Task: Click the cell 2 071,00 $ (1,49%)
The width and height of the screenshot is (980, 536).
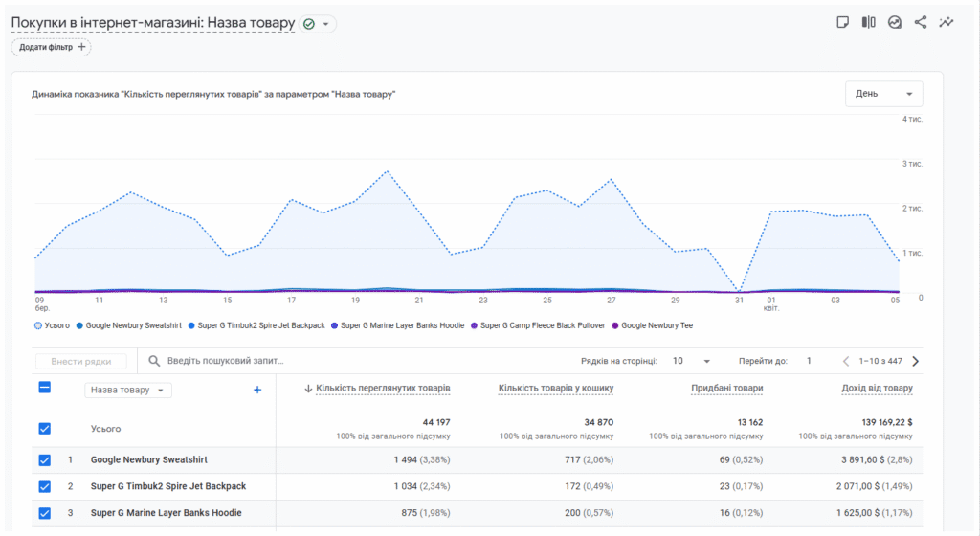Action: click(x=875, y=486)
